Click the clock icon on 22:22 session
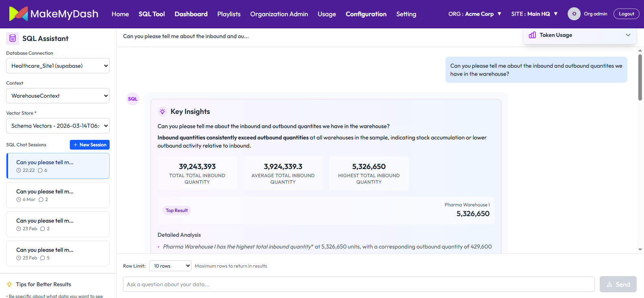Viewport: 644px width, 298px height. 19,170
